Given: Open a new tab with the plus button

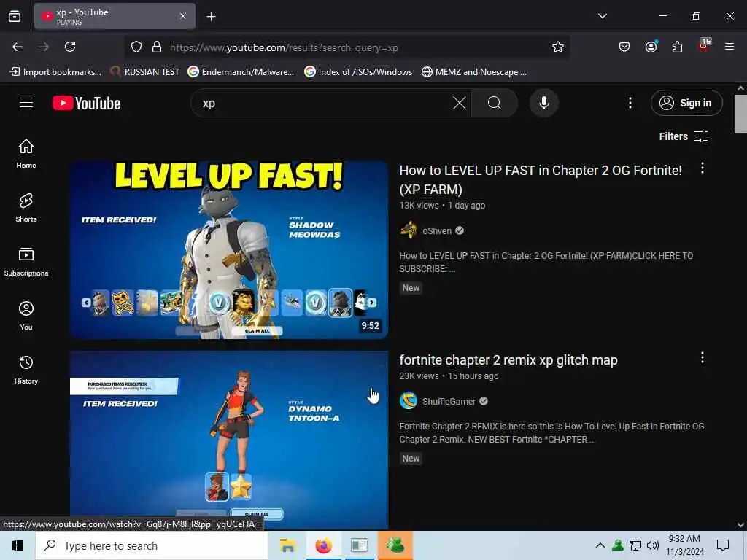Looking at the screenshot, I should (211, 17).
